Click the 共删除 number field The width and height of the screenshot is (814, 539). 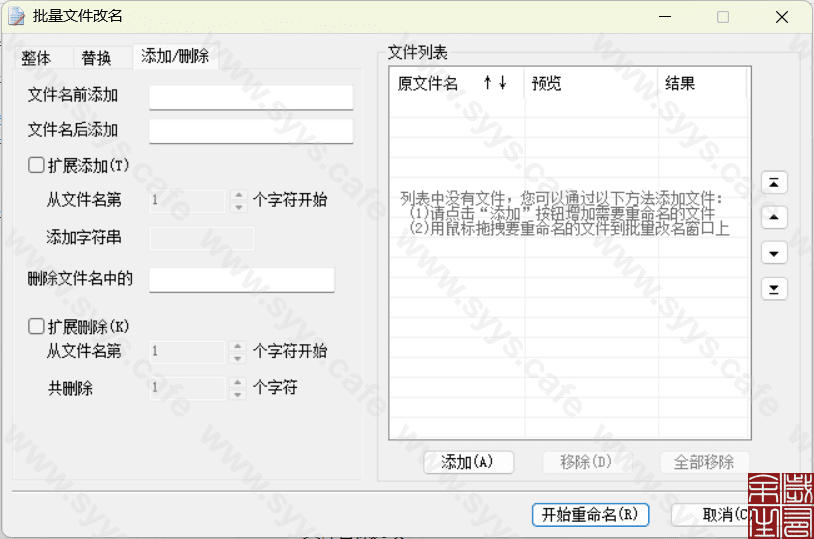pyautogui.click(x=188, y=388)
